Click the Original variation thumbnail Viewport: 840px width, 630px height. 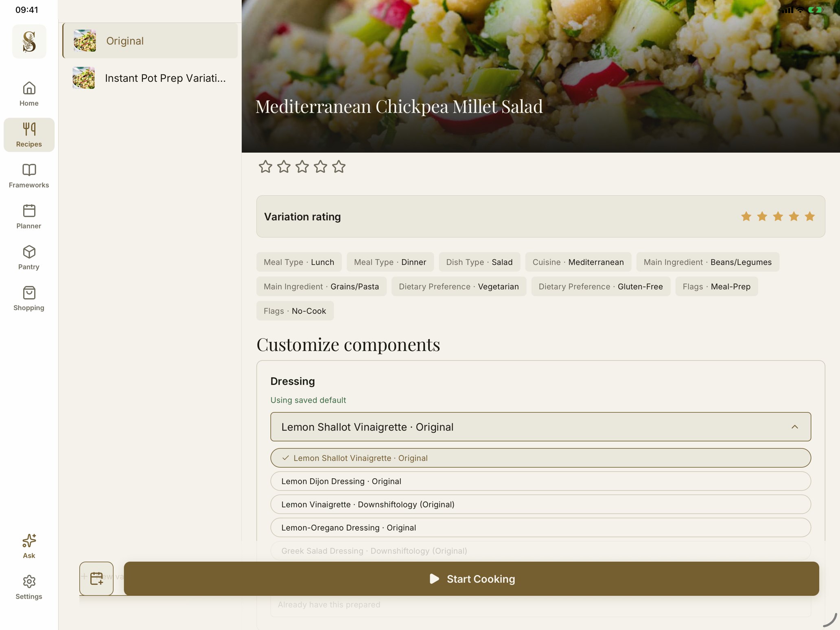tap(85, 41)
